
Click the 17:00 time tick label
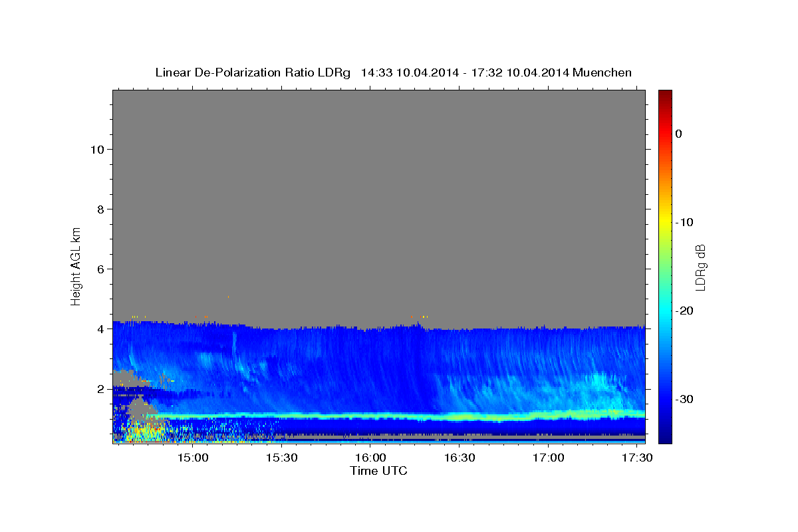pos(548,458)
